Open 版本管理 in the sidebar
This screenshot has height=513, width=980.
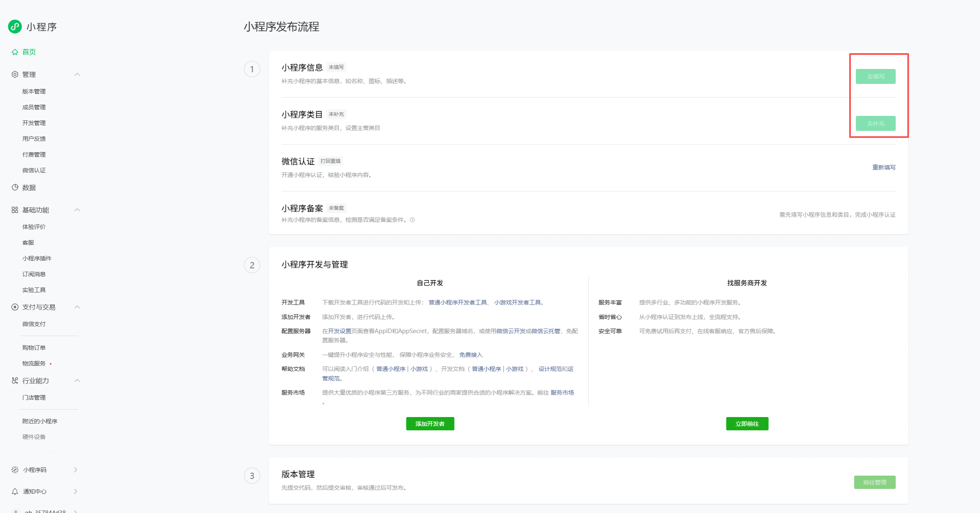click(34, 91)
